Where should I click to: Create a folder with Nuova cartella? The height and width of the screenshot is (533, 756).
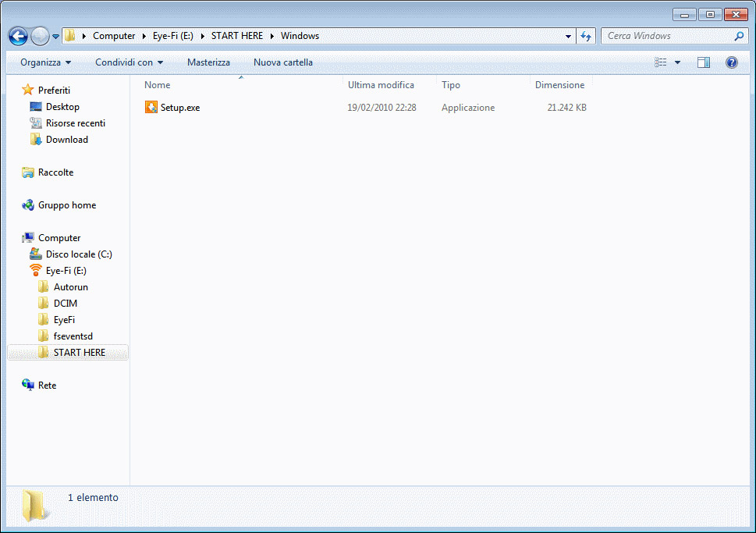point(283,62)
